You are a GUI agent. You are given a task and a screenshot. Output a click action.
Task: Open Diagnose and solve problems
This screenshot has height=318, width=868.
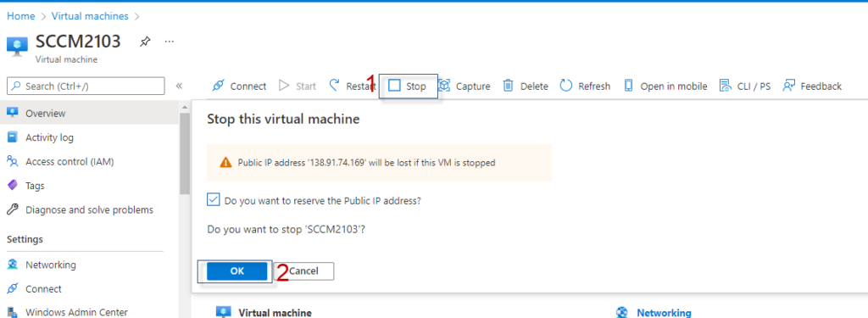[89, 210]
